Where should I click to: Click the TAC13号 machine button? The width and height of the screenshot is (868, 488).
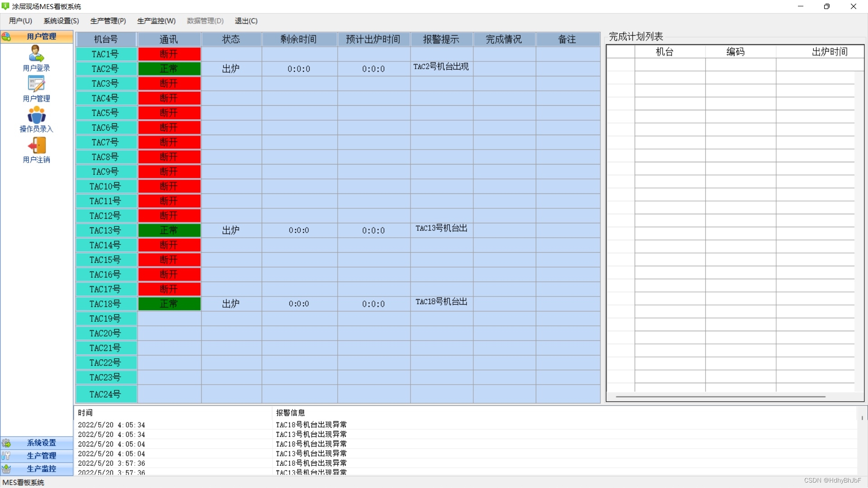click(x=106, y=230)
